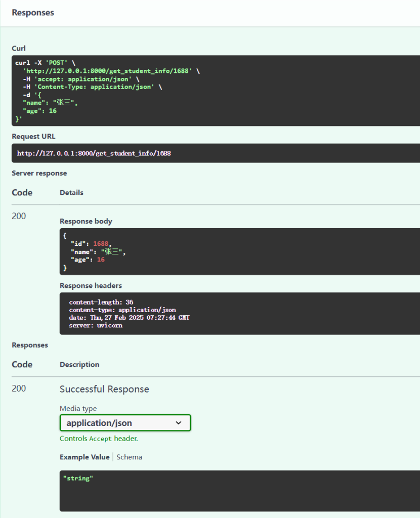Click the Responses section header at top

click(x=33, y=13)
